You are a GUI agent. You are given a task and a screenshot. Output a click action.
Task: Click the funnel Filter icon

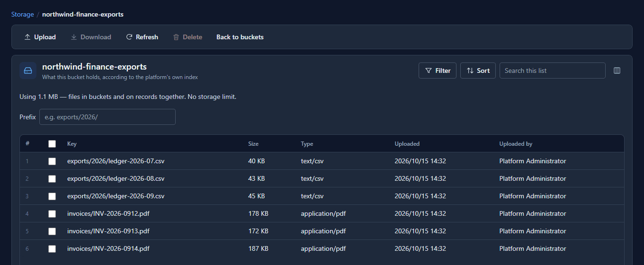point(429,71)
